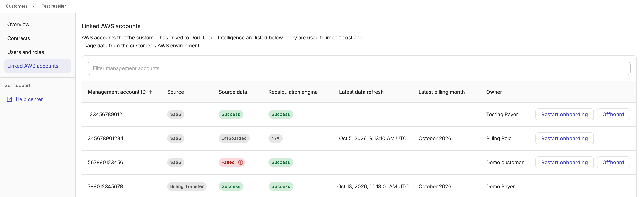Click 'Oct 13, 2026, 10:18:01 AM UTC'
The image size is (644, 197).
373,186
